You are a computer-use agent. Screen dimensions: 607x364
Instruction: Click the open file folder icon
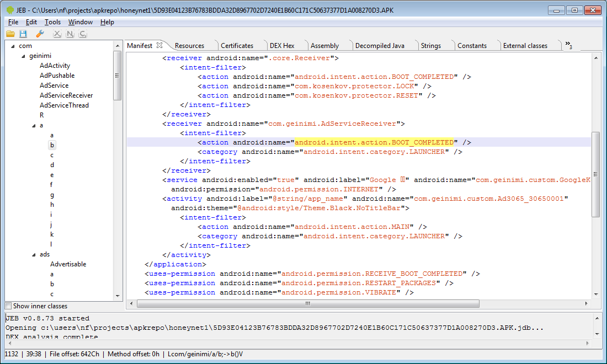[x=10, y=34]
